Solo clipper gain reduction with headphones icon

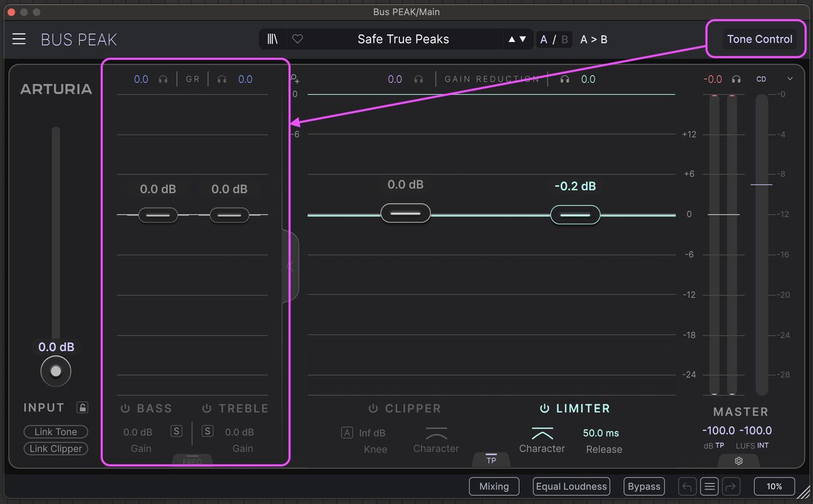(x=419, y=79)
